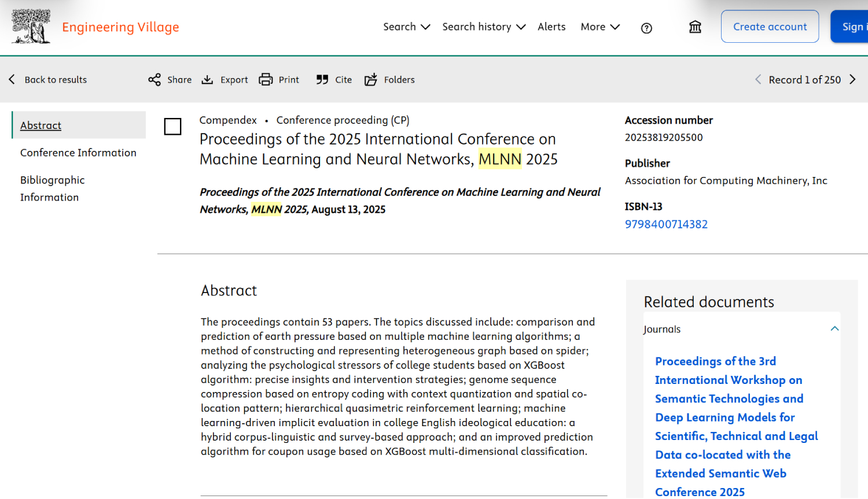Go to next record arrow
868x499 pixels.
[x=852, y=80]
